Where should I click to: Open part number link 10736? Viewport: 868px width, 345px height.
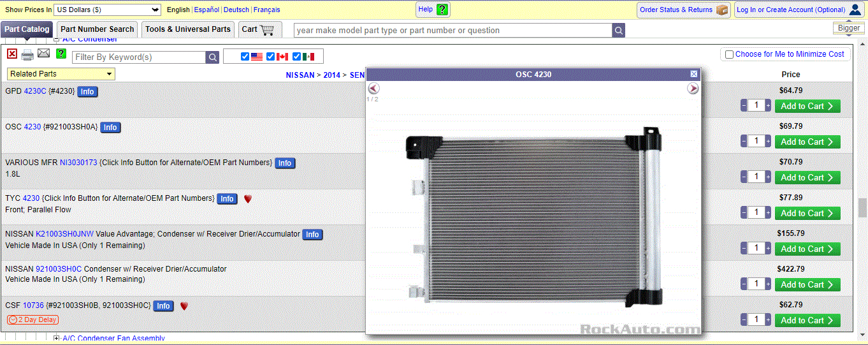[x=33, y=305]
